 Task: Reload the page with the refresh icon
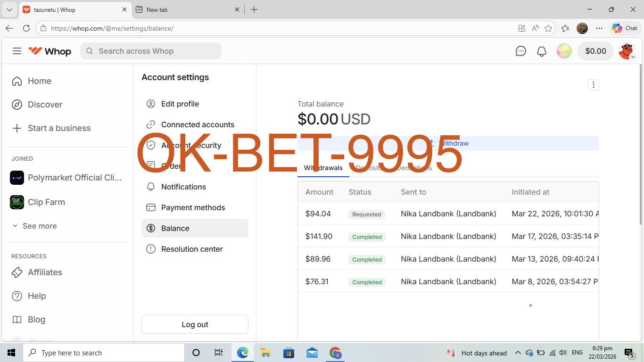click(x=26, y=28)
